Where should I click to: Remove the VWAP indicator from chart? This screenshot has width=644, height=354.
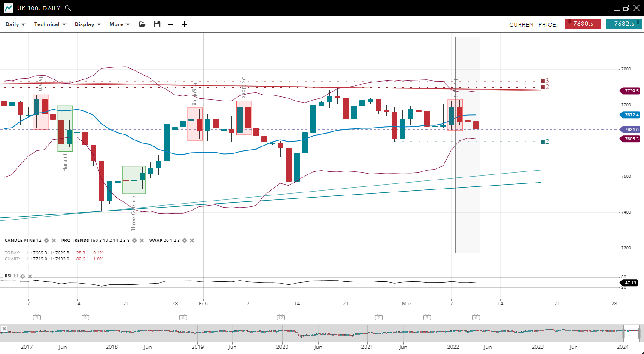click(192, 241)
